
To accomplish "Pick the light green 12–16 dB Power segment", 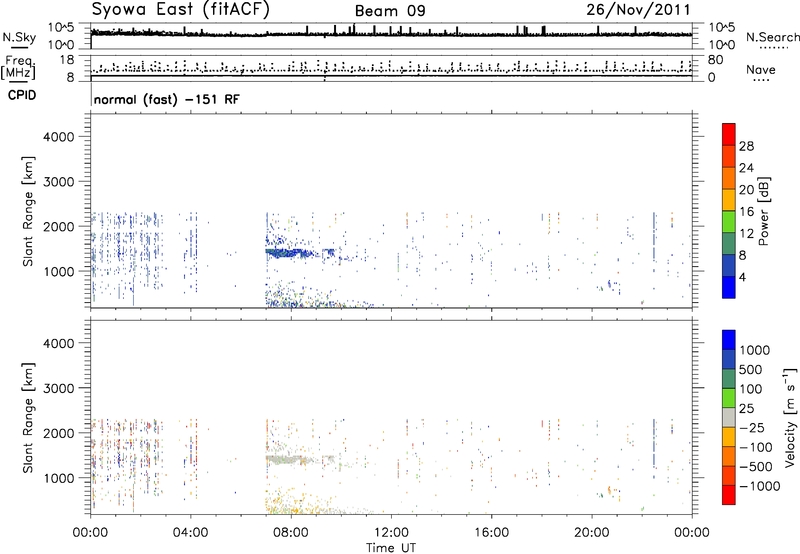I will (x=729, y=222).
